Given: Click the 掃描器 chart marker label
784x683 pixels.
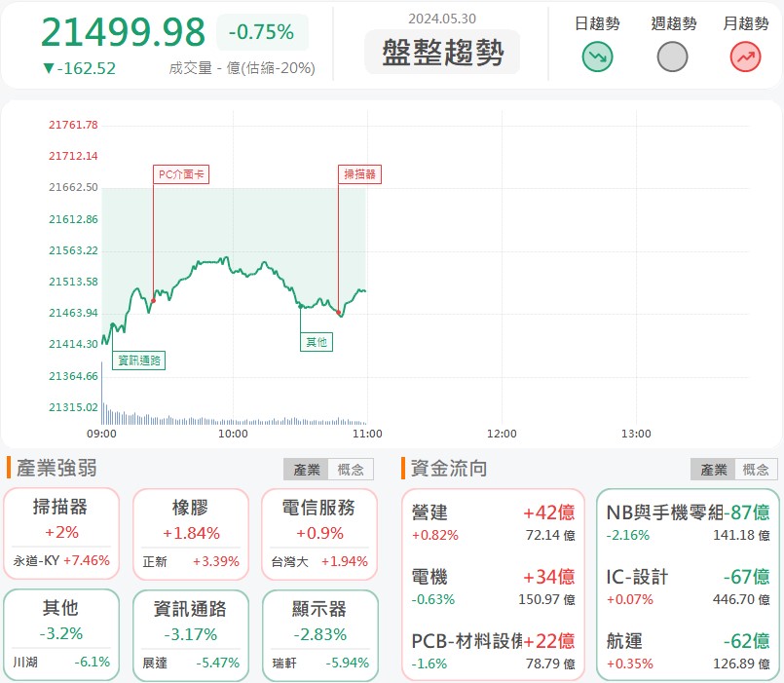Looking at the screenshot, I should click(359, 174).
